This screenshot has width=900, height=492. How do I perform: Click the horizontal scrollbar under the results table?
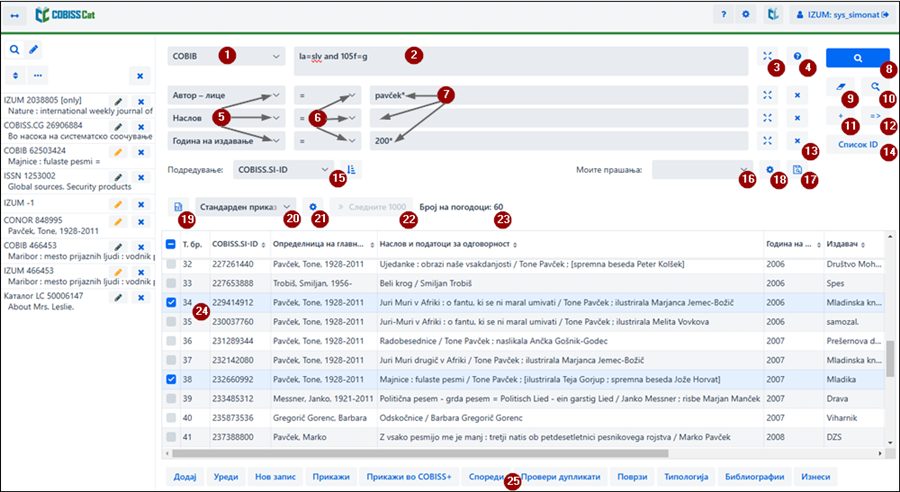(x=420, y=454)
